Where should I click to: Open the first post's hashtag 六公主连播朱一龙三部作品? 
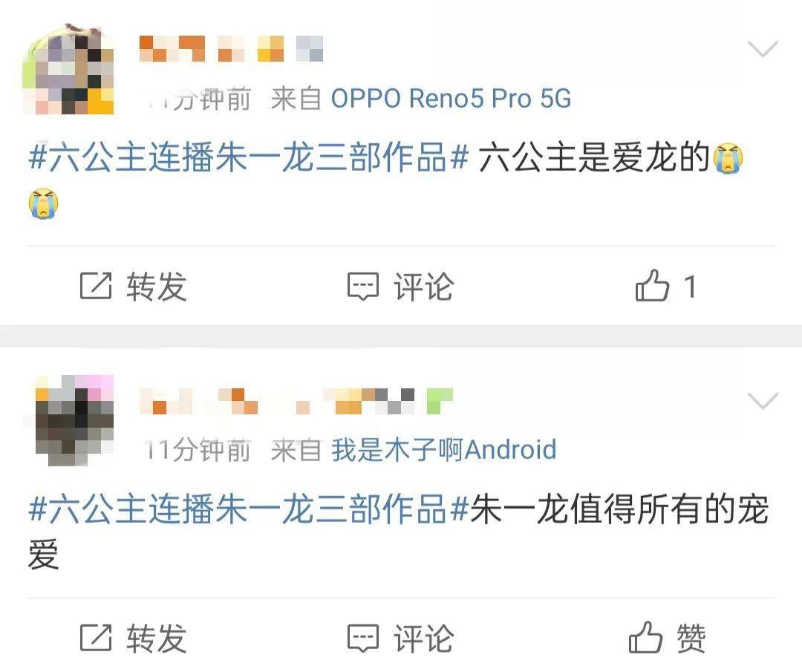(x=249, y=157)
